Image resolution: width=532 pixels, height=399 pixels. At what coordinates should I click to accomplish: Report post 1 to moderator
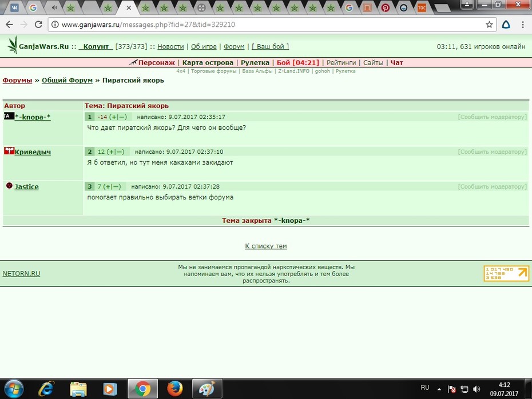(493, 117)
